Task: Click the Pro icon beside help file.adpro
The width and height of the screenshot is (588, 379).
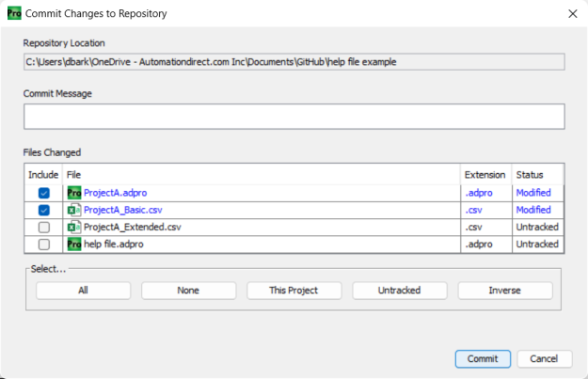Action: (x=74, y=244)
